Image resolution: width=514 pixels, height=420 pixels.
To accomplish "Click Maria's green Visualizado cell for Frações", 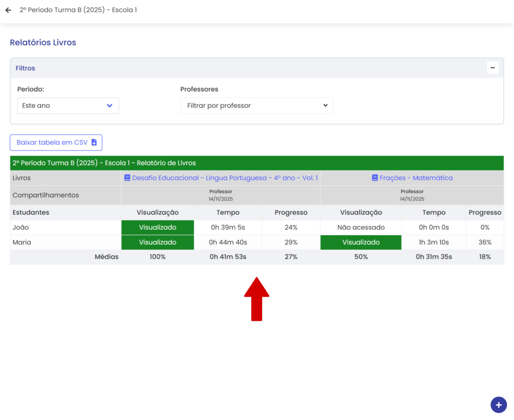I will pos(360,243).
